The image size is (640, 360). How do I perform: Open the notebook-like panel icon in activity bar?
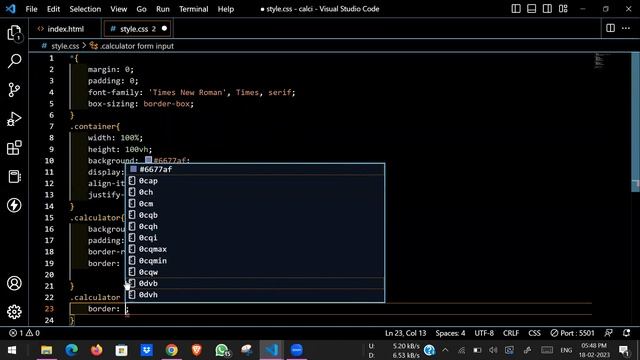[14, 176]
